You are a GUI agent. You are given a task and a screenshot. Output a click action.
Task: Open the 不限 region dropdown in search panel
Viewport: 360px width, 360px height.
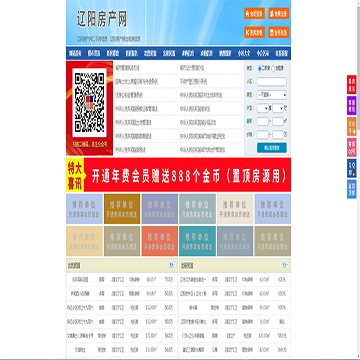coord(272,95)
